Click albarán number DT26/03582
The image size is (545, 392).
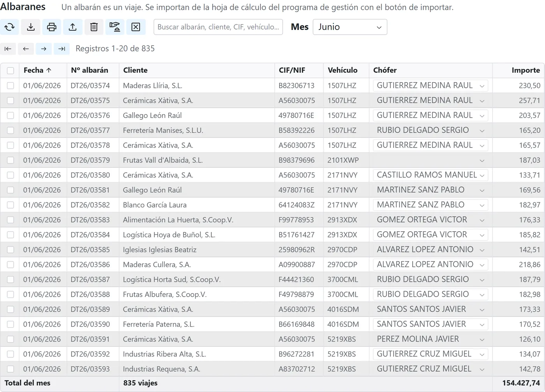(90, 205)
